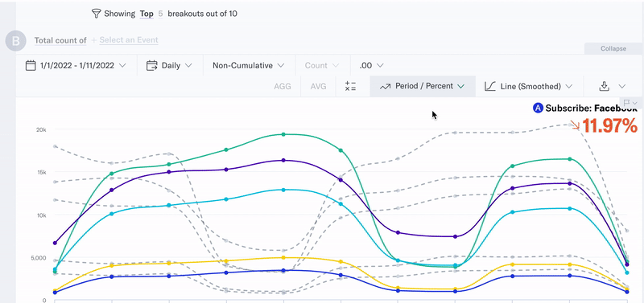Click the filter funnel icon
This screenshot has height=303, width=644.
[96, 14]
